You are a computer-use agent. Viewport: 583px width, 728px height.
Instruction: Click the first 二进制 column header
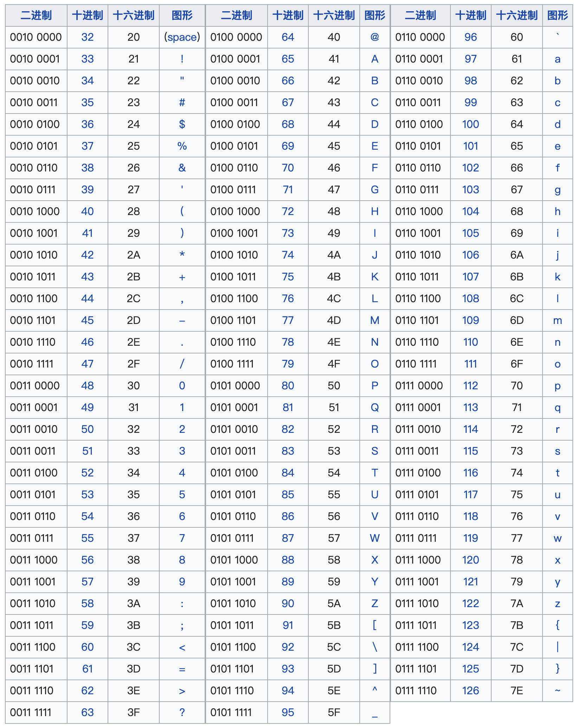tap(36, 15)
